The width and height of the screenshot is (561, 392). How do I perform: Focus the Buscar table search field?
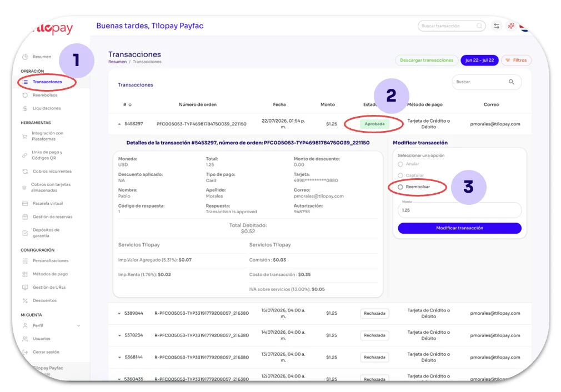click(487, 82)
